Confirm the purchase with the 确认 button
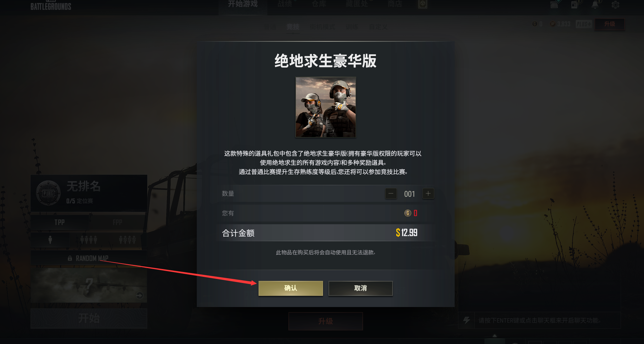This screenshot has width=644, height=344. tap(290, 288)
